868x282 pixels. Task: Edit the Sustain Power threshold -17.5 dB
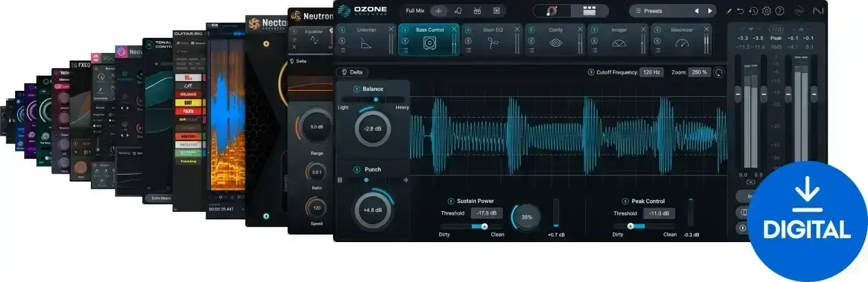[x=487, y=213]
